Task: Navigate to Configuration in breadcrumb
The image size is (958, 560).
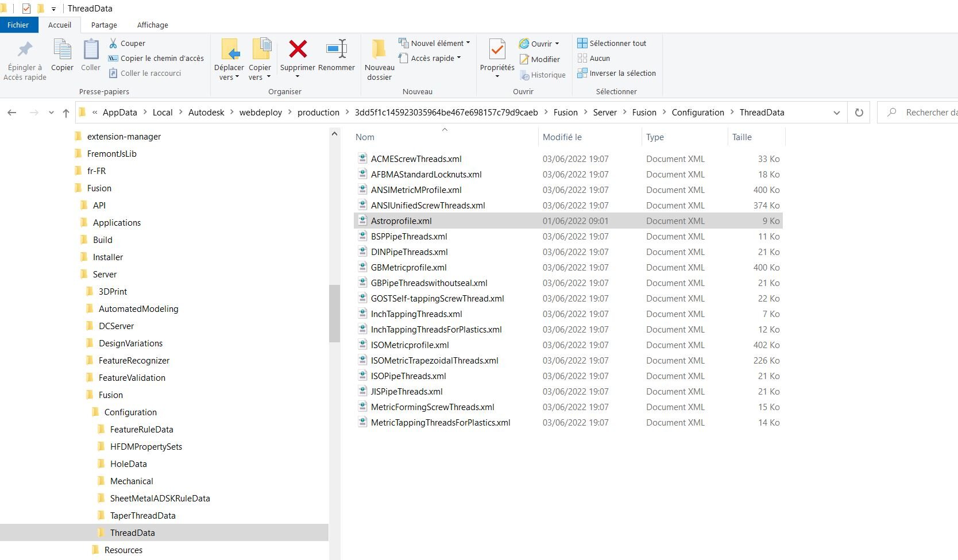Action: tap(698, 113)
